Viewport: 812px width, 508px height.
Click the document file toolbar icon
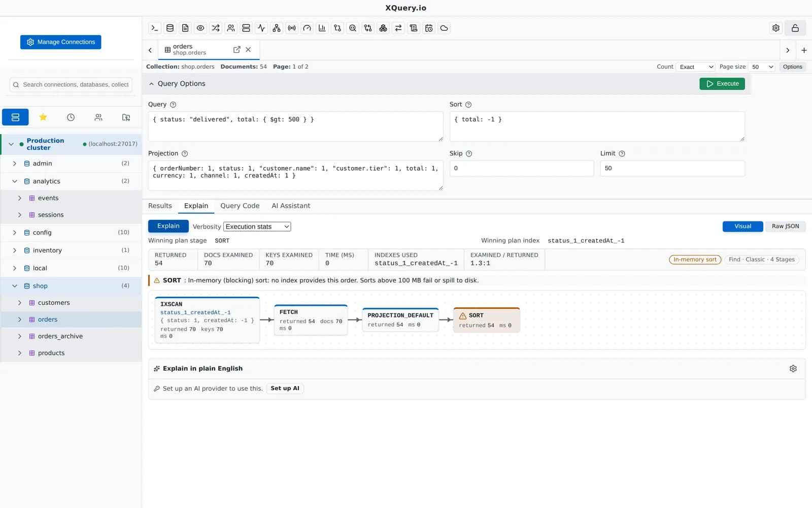click(185, 28)
